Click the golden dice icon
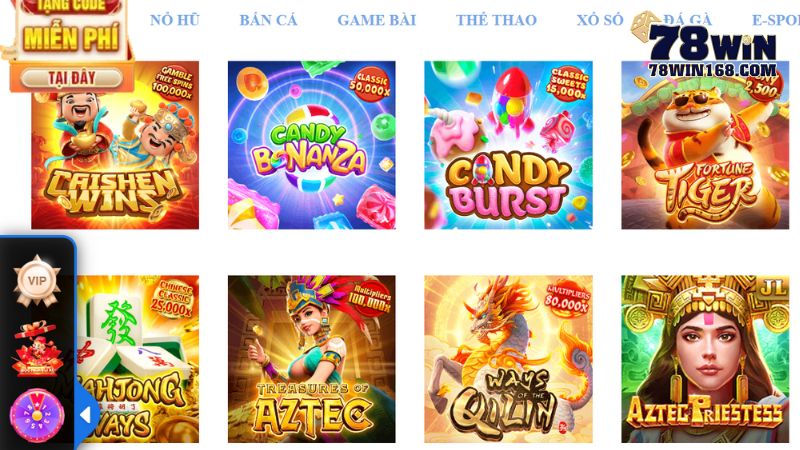Viewport: 800px width, 450px height. coord(645,27)
